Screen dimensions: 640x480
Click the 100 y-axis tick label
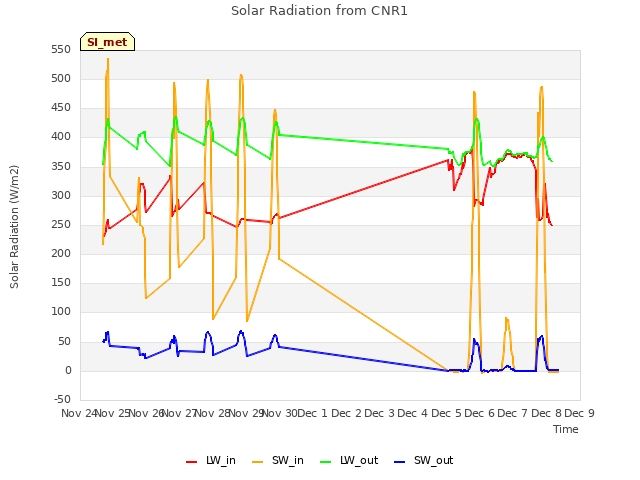(x=61, y=312)
